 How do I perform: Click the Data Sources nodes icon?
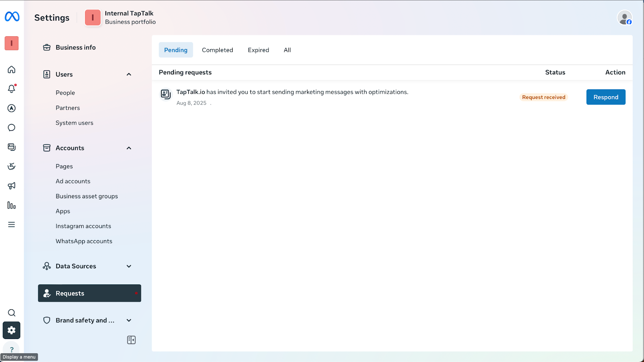coord(47,266)
